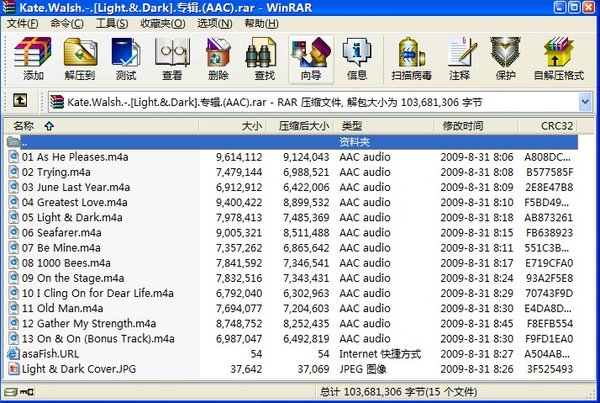Open the 命令(C) menu

[x=67, y=24]
